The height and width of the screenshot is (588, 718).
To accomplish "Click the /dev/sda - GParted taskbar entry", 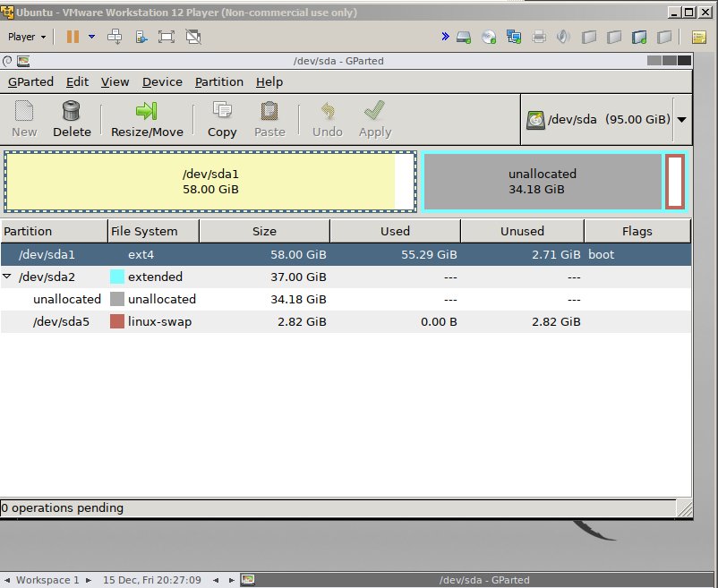I will (476, 580).
